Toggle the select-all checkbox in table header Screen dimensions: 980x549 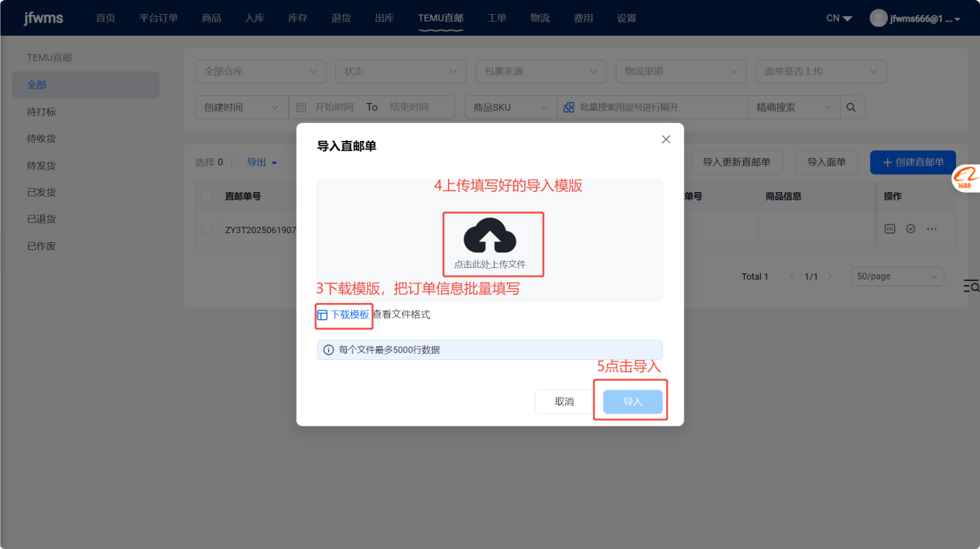[x=207, y=196]
